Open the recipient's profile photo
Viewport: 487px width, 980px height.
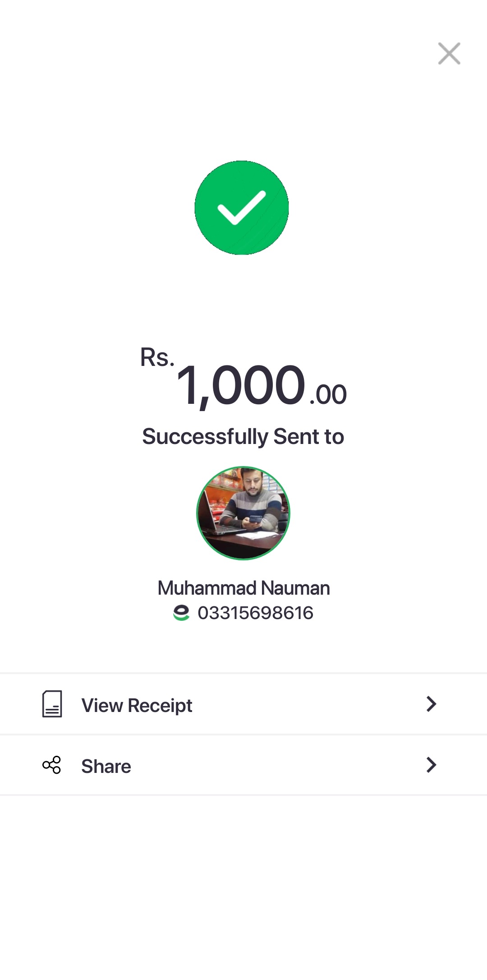click(243, 513)
